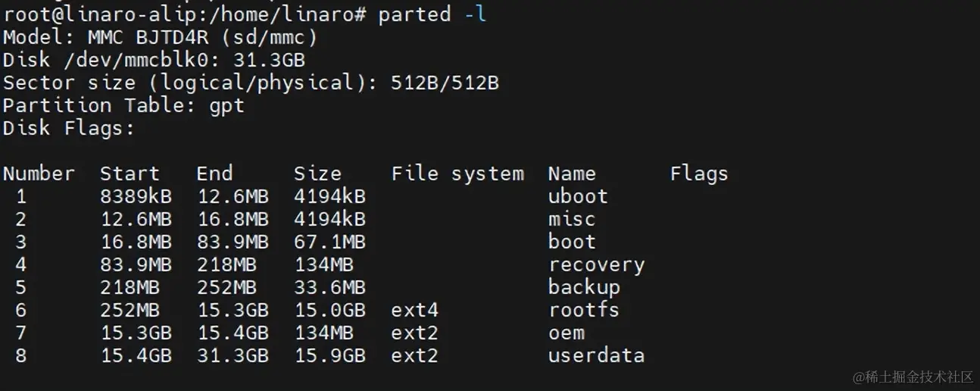Select the 'uboot' partition name
Viewport: 980px width, 391px height.
578,196
